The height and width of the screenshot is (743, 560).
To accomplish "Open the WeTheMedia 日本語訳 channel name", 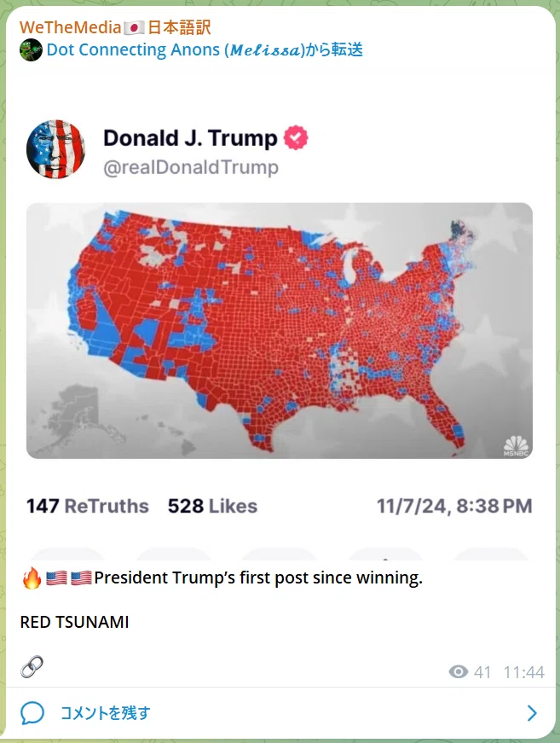I will pos(115,27).
